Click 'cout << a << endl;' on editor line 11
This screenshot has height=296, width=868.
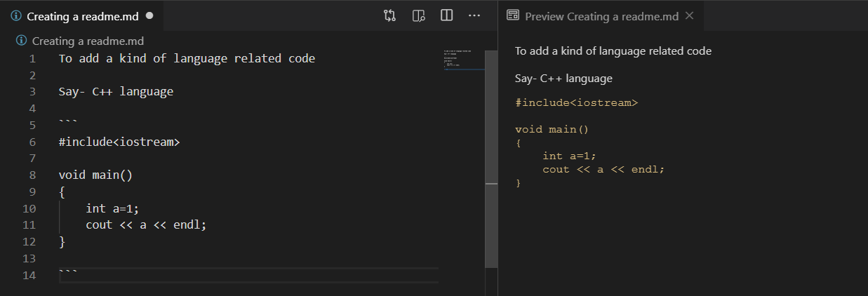(x=146, y=225)
